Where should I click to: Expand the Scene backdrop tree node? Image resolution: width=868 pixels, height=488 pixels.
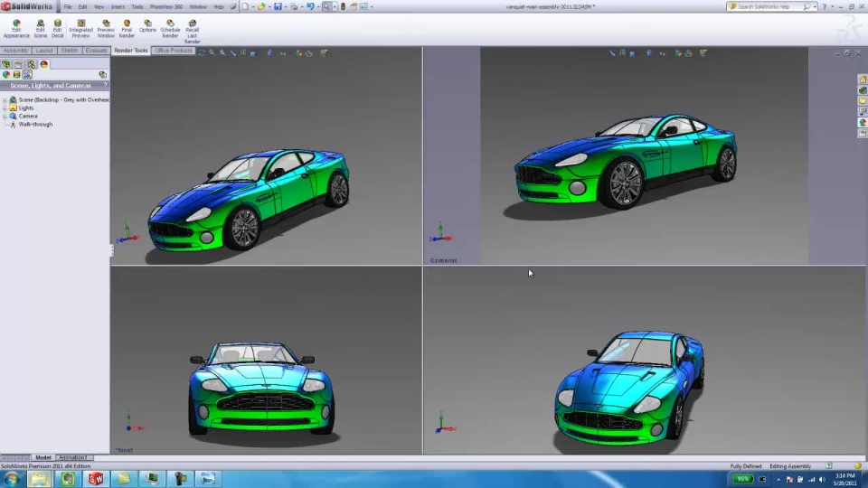coord(5,100)
